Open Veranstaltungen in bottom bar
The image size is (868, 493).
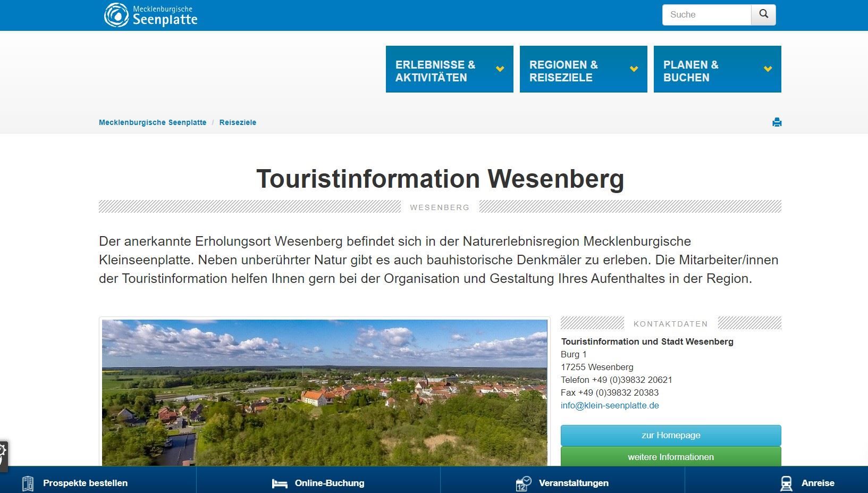pos(574,483)
